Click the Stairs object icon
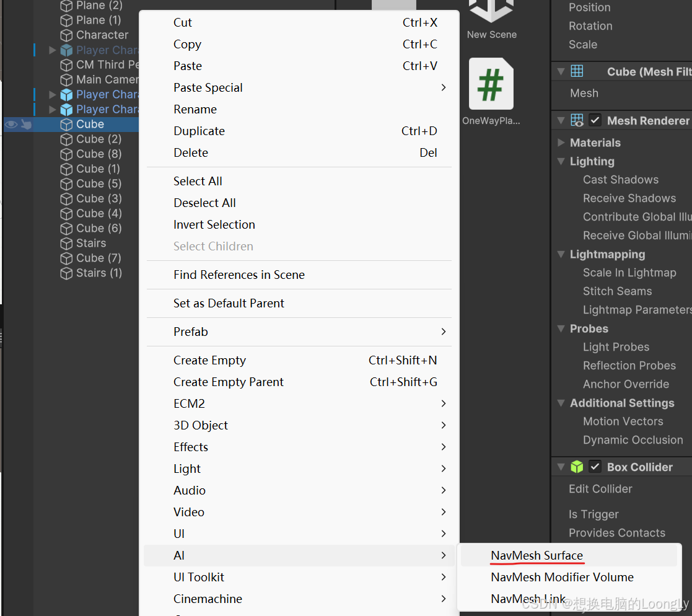692x616 pixels. [x=66, y=244]
